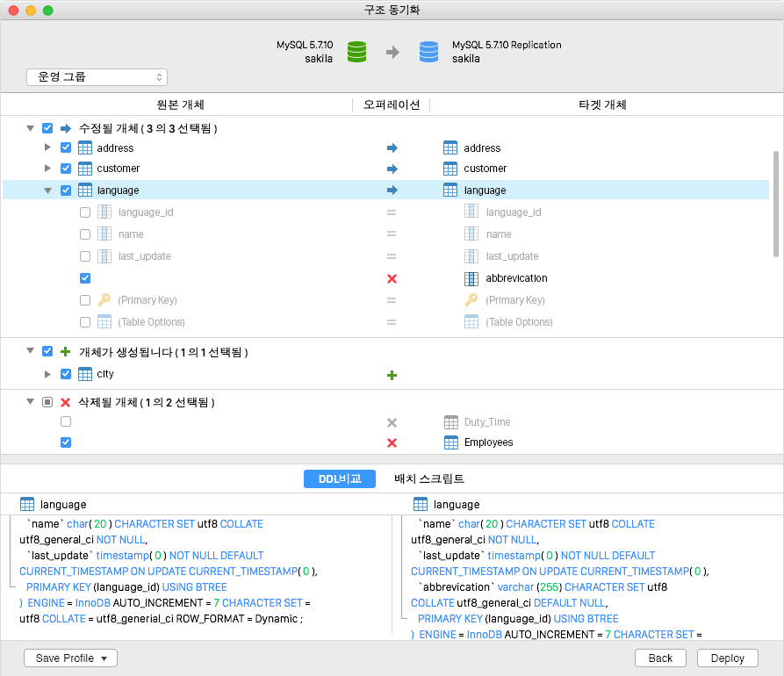Click the red delete operation icon for Employees
The image size is (784, 676).
(x=392, y=442)
